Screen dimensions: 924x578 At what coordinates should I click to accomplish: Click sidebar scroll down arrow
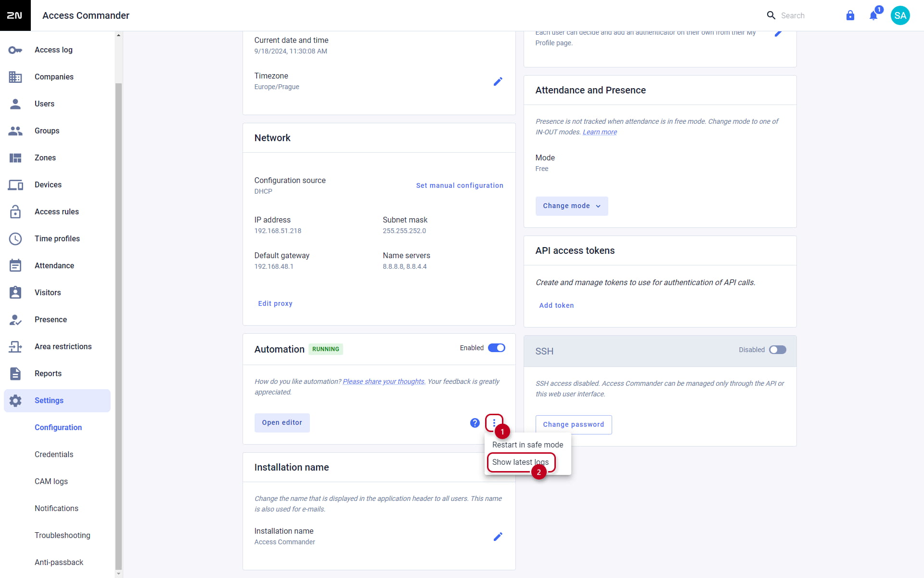coord(118,574)
